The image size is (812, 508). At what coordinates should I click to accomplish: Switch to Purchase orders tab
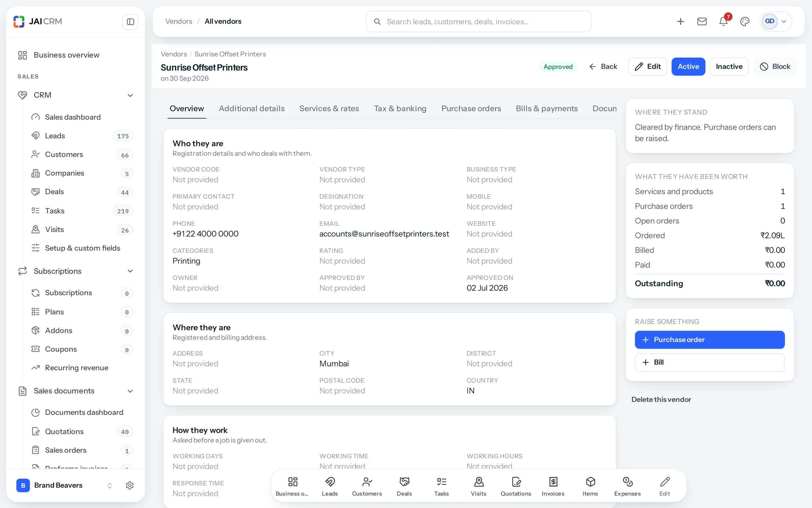pos(471,109)
